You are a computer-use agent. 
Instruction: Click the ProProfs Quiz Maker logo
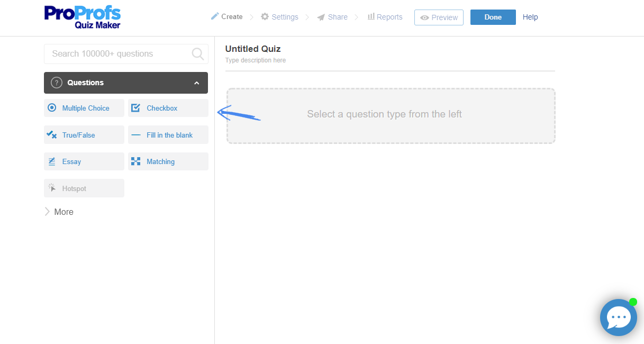point(83,17)
